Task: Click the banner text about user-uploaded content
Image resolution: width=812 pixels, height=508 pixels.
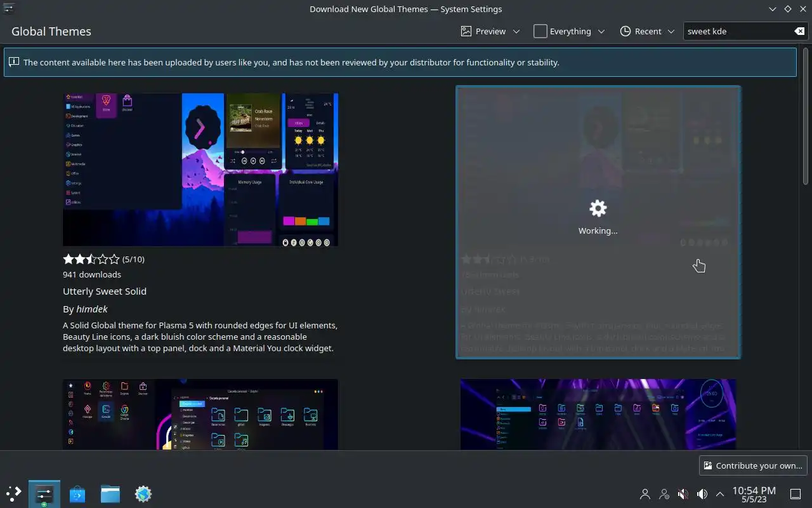Action: click(291, 62)
